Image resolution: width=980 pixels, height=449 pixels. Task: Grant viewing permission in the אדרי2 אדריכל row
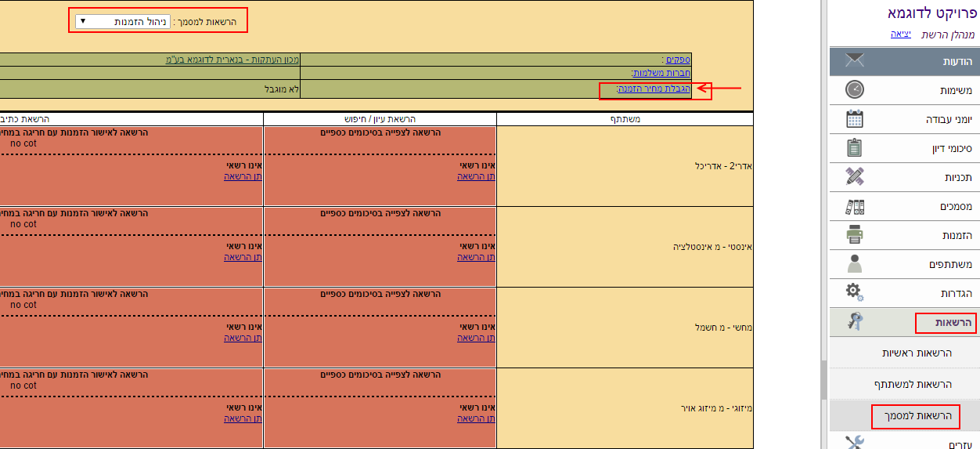click(477, 176)
